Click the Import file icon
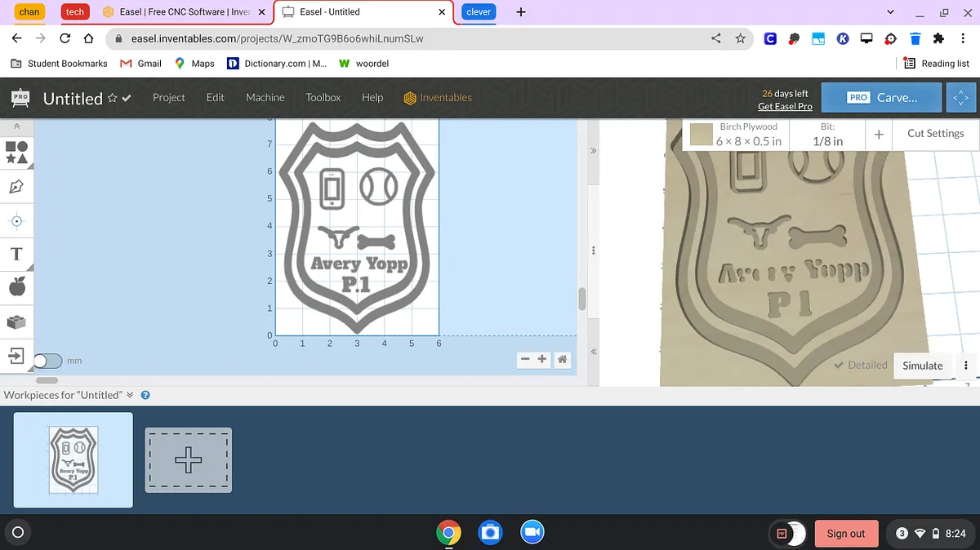 (x=16, y=356)
